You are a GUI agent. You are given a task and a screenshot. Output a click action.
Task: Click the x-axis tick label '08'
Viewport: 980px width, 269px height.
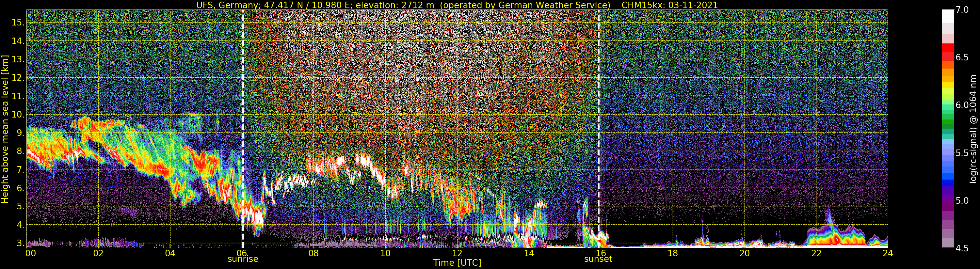click(x=313, y=253)
